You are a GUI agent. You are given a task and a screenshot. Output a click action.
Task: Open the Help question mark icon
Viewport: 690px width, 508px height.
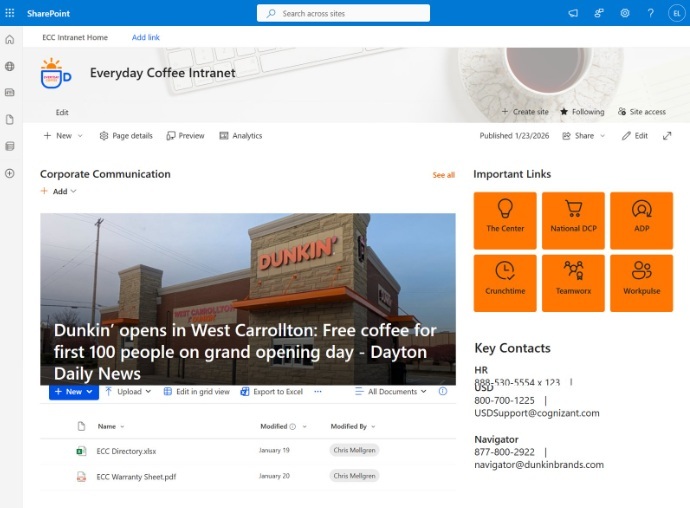tap(650, 13)
